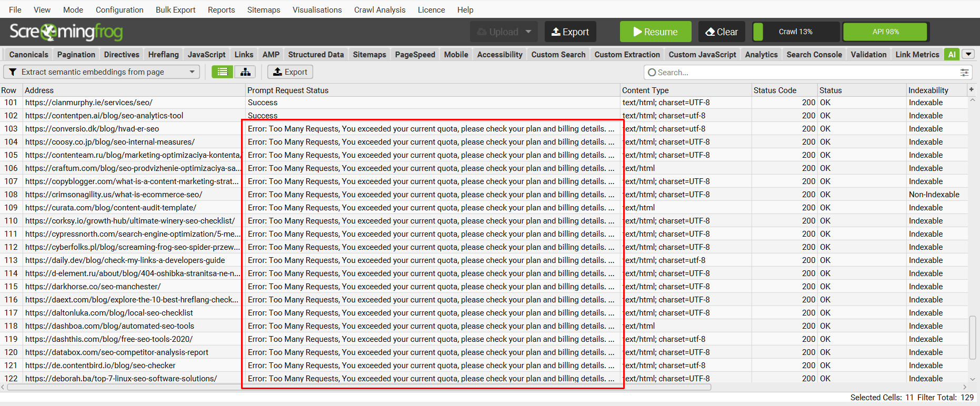This screenshot has width=980, height=406.
Task: Open the tab overflow arrow beside AI
Action: [968, 54]
